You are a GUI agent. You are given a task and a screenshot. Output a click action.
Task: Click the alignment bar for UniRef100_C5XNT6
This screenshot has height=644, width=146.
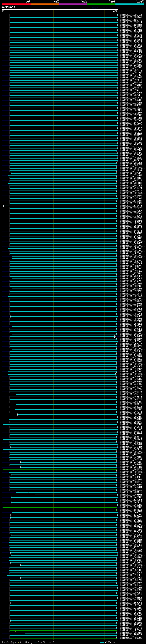tap(64, 98)
